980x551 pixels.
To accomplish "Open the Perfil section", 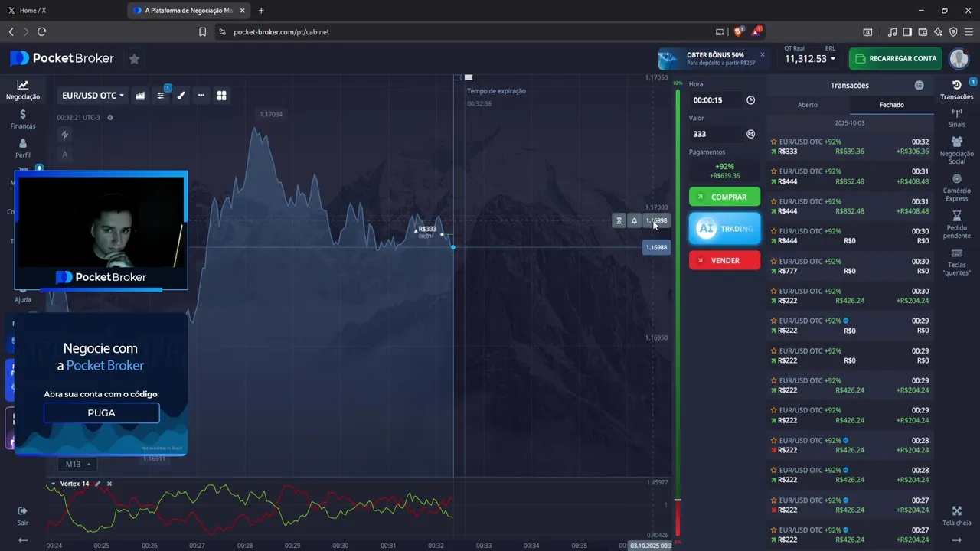I will 23,148.
